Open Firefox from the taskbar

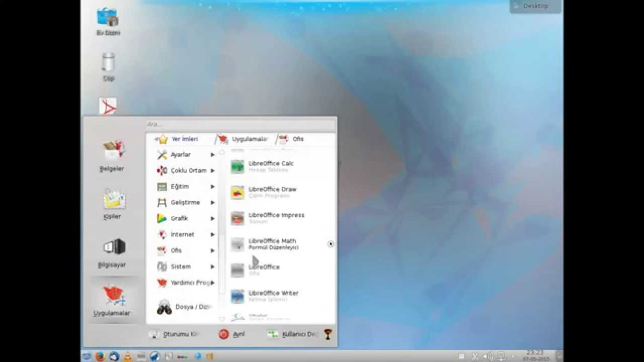coord(100,356)
